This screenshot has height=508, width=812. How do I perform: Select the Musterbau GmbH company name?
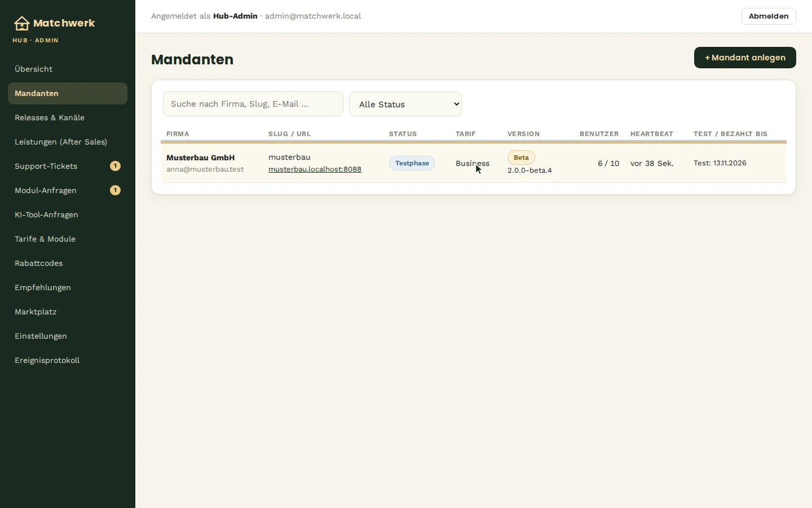click(x=200, y=158)
